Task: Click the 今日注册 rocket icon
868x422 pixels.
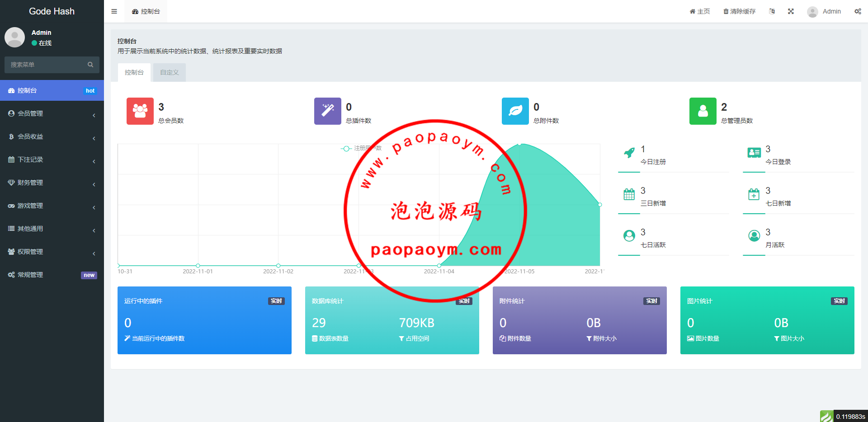Action: [629, 153]
